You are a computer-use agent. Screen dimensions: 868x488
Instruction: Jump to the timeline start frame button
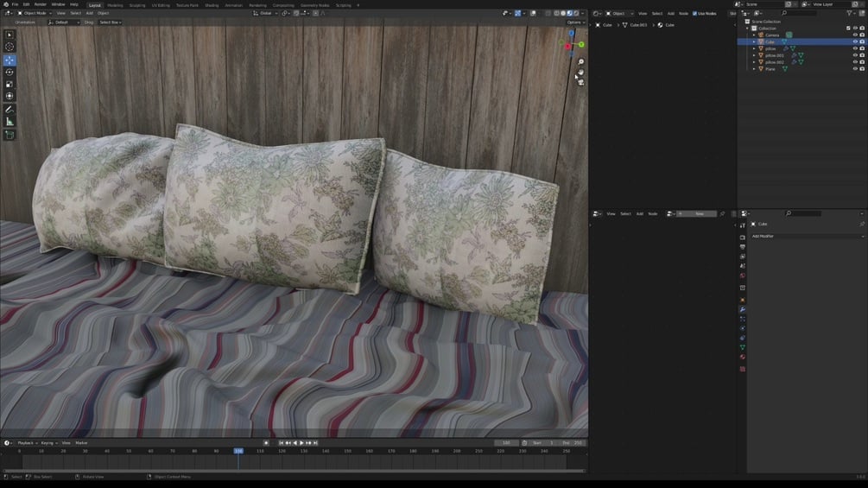pyautogui.click(x=282, y=443)
